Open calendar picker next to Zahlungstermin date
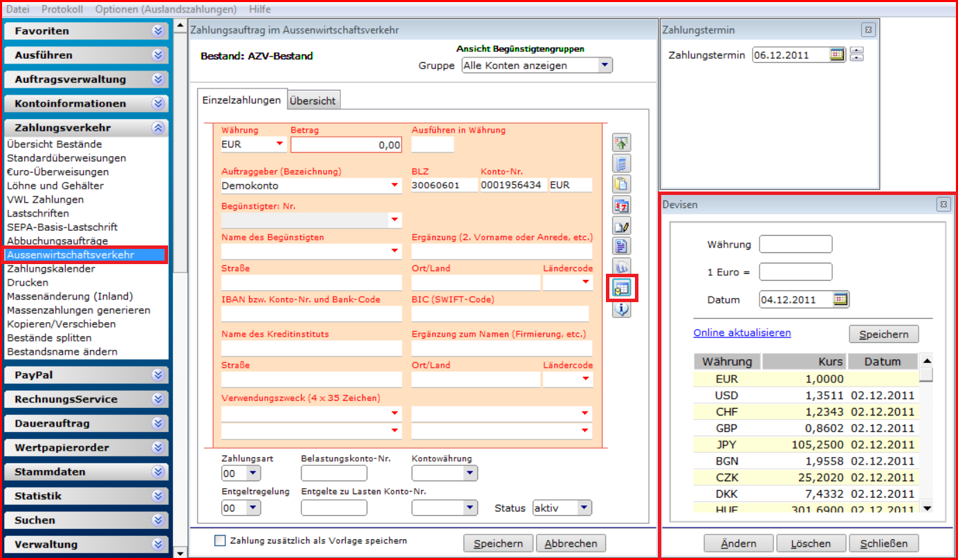Image resolution: width=958 pixels, height=560 pixels. click(x=837, y=55)
